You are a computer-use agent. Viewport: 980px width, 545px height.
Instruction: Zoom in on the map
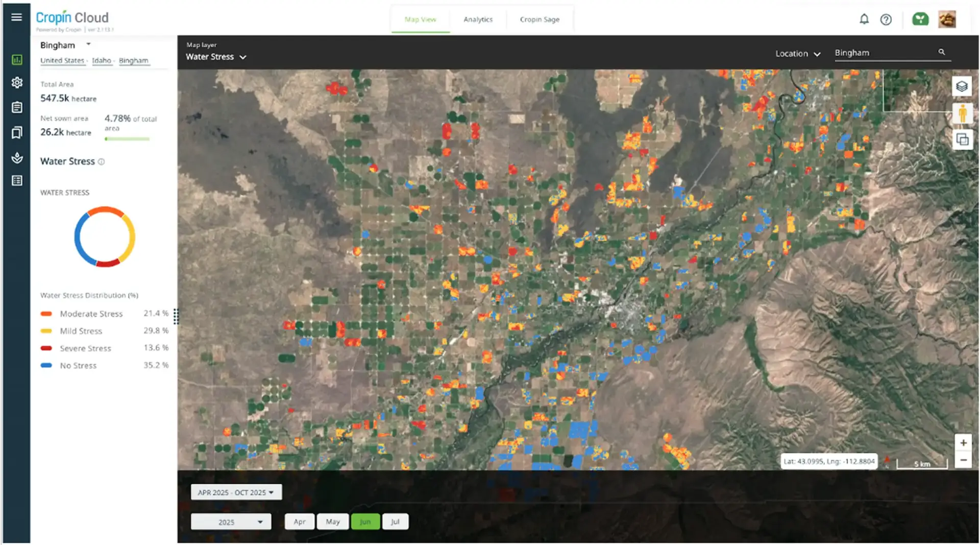pos(963,443)
